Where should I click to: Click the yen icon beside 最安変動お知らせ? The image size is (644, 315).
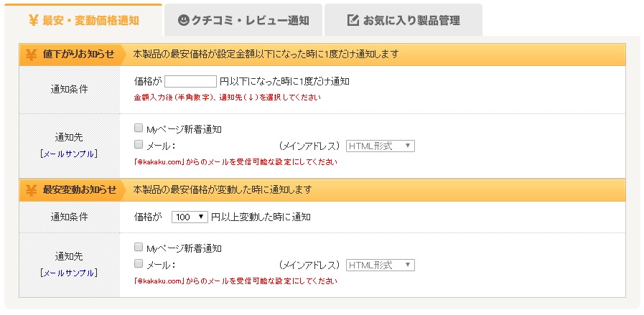(x=32, y=190)
